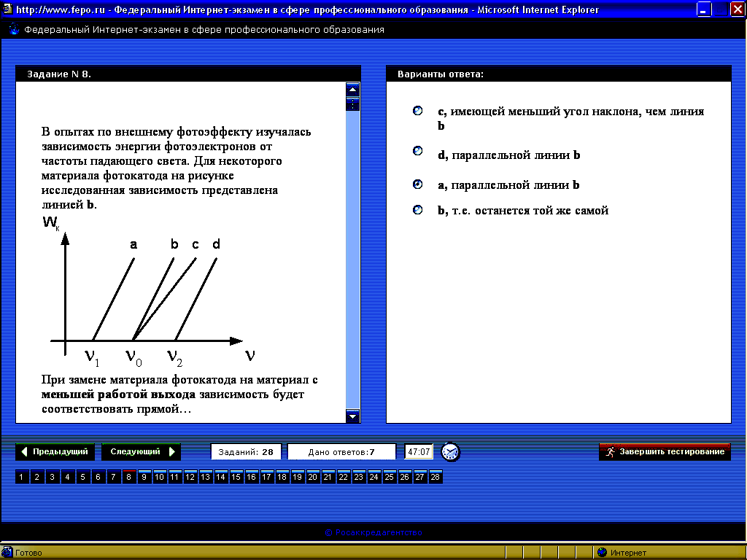This screenshot has width=747, height=560.
Task: Jump to question 24
Action: click(x=373, y=477)
